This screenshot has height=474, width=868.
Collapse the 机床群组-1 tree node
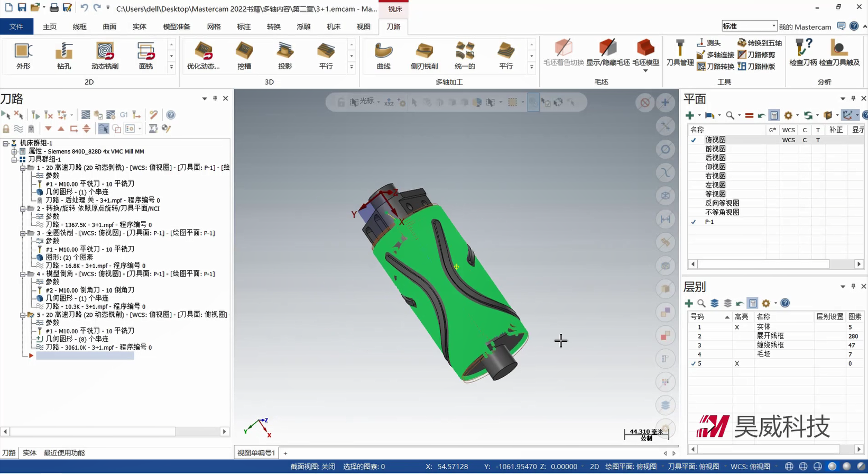(x=6, y=143)
